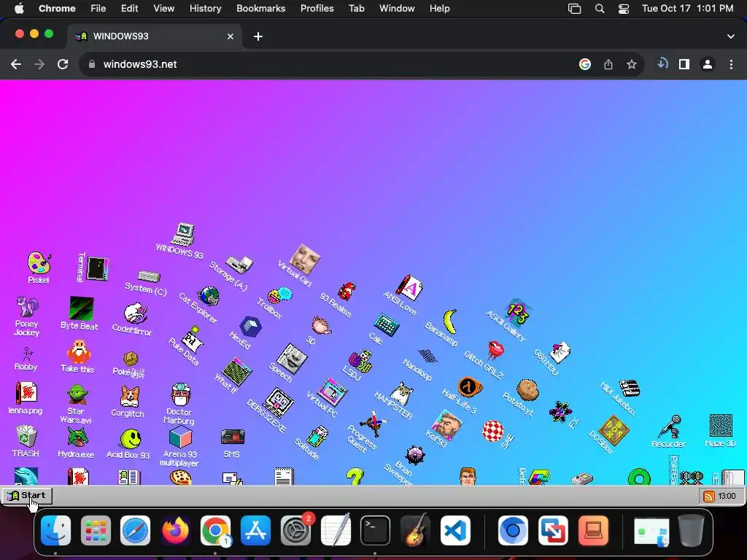Close the WINDOWS93 tab
The height and width of the screenshot is (560, 747).
coord(231,36)
